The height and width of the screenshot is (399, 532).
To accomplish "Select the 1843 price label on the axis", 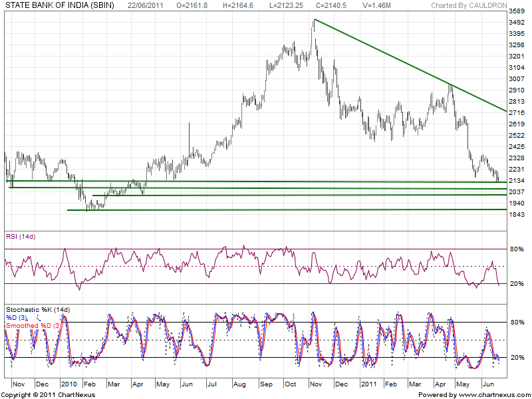I will coord(516,214).
